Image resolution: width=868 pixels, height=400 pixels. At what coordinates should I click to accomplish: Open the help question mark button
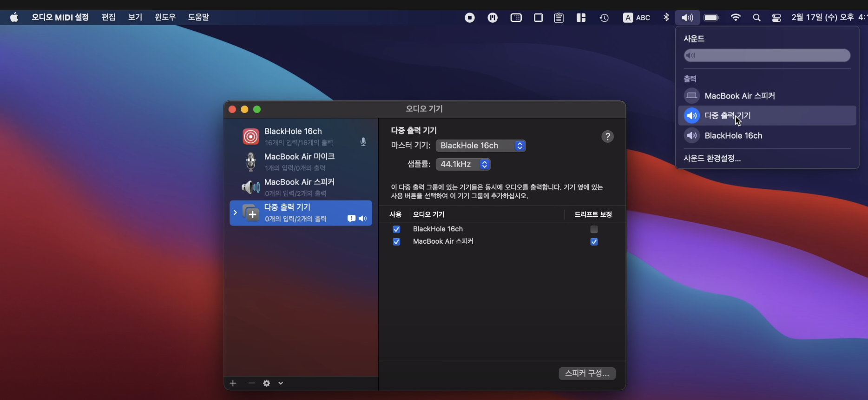pyautogui.click(x=607, y=136)
